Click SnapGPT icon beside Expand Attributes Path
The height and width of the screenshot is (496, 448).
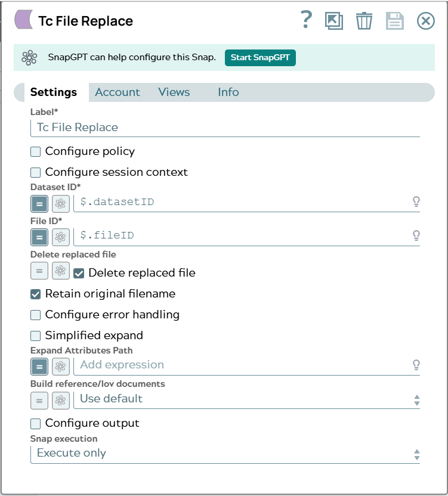point(60,367)
